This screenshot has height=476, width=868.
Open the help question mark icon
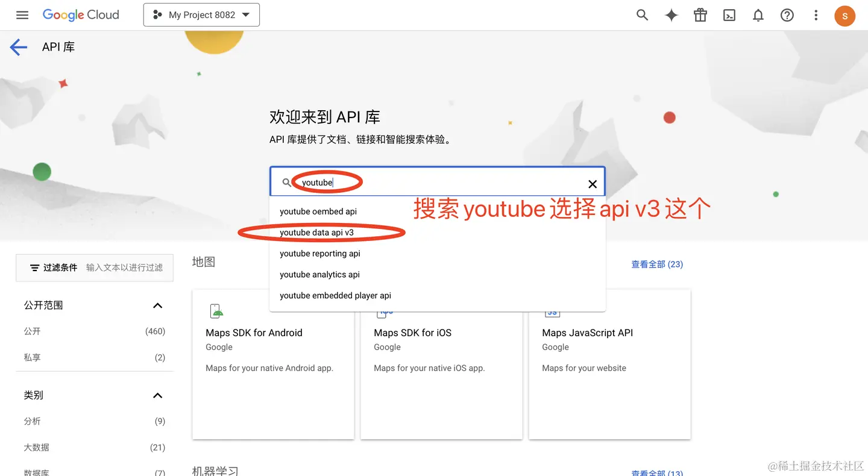pos(787,15)
